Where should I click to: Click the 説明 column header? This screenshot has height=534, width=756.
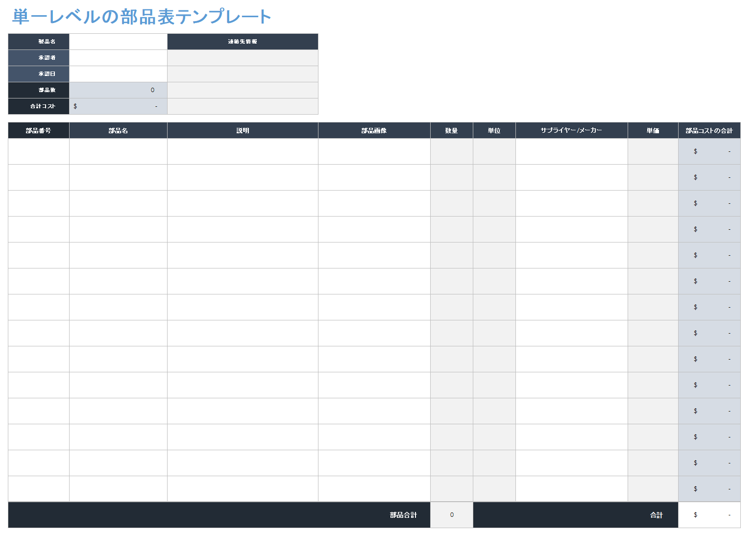pyautogui.click(x=243, y=130)
